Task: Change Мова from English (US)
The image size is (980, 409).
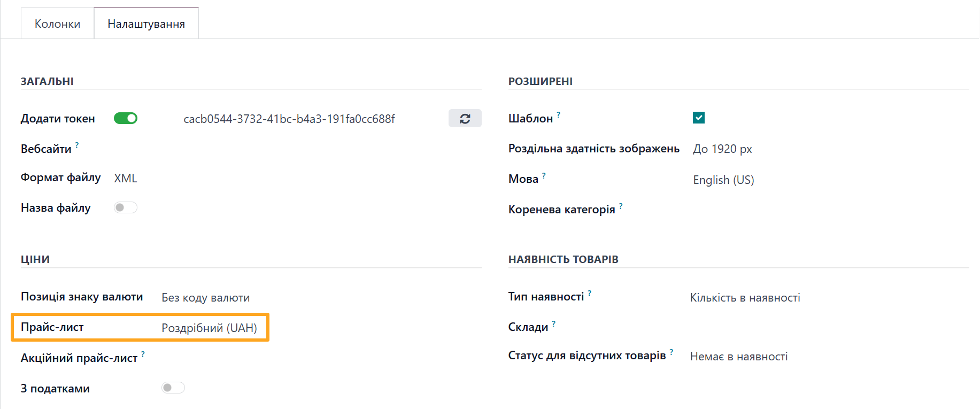Action: point(723,180)
